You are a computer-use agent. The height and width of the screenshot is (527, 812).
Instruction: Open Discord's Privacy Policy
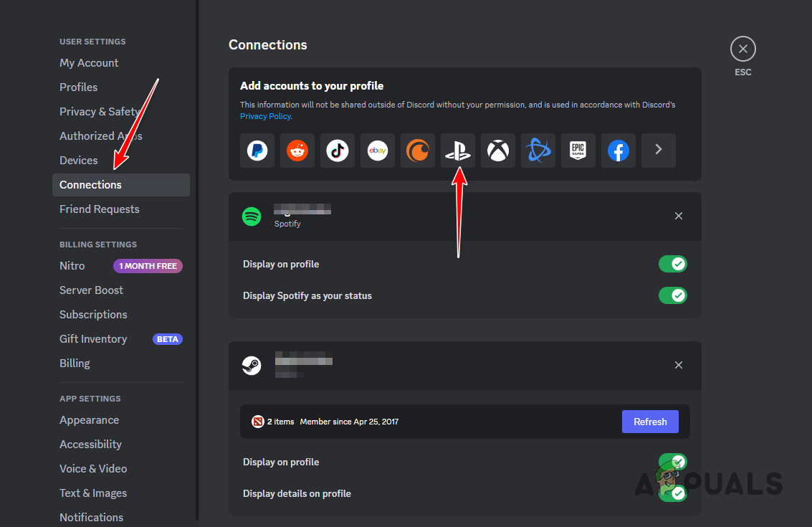(265, 115)
